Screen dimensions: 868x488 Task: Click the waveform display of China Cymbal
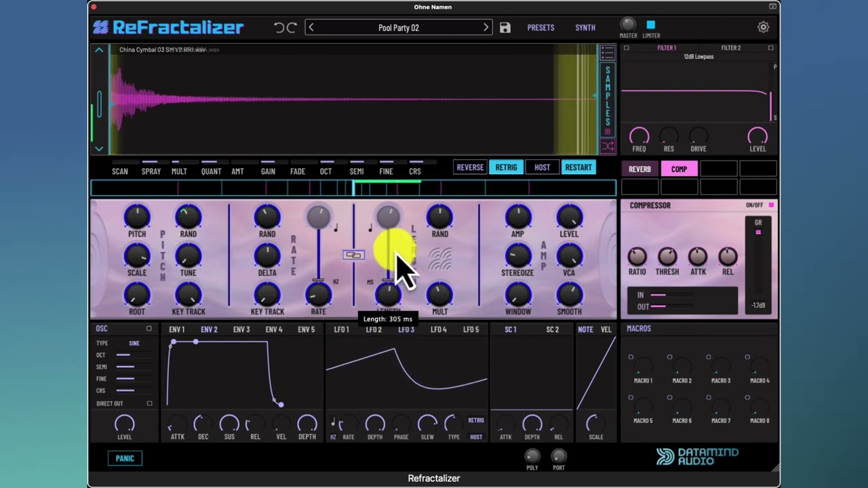tap(353, 100)
